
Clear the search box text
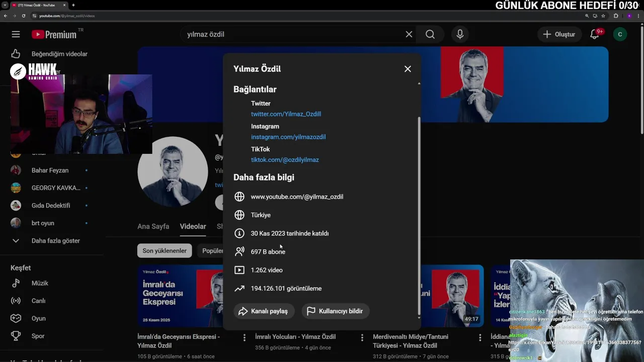[409, 34]
